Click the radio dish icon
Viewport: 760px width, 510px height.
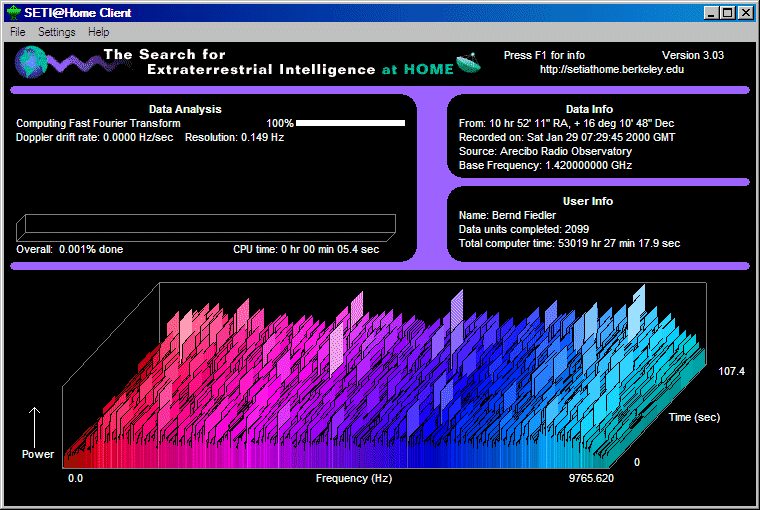(468, 63)
